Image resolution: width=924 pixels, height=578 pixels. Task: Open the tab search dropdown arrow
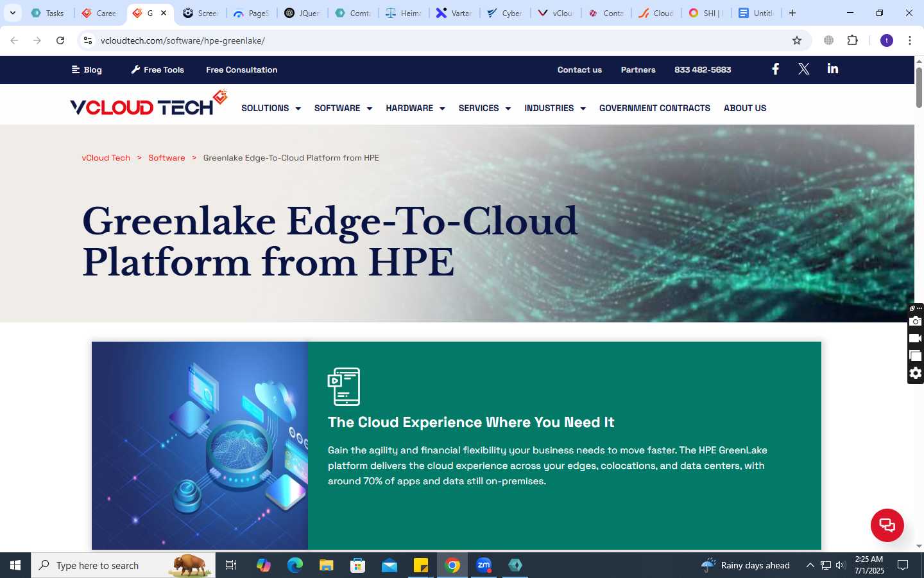point(12,13)
